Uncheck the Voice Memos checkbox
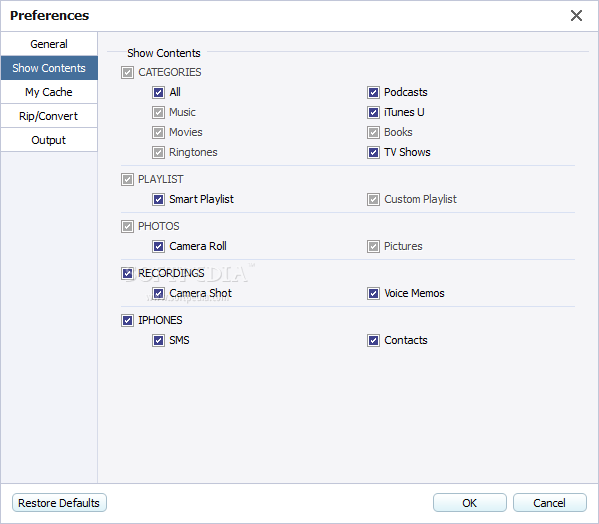Viewport: 599px width, 524px height. coord(373,293)
